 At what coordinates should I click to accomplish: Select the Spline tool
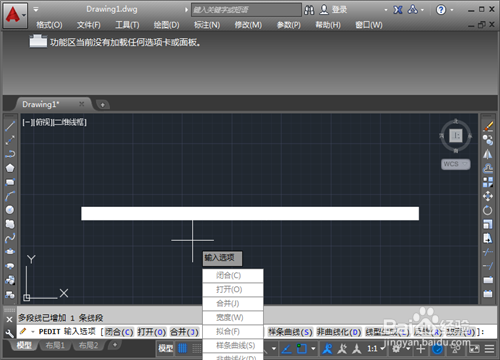pos(10,238)
